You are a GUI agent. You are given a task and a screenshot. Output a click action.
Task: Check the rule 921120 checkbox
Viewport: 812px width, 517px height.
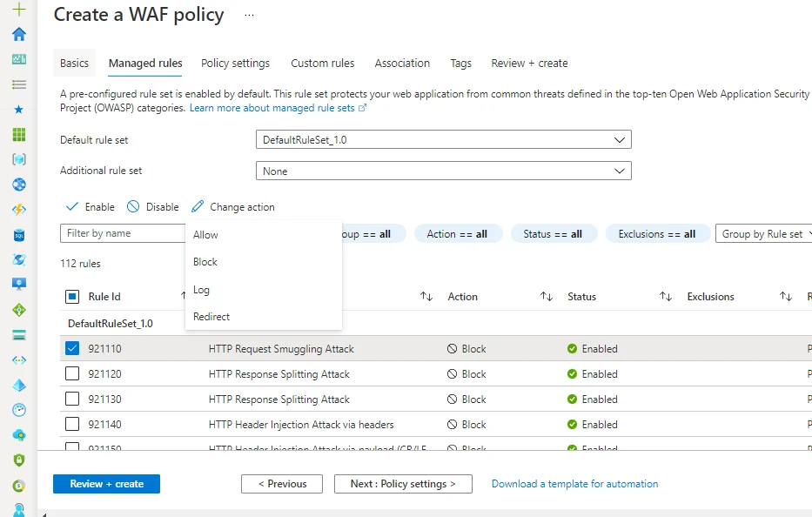click(72, 374)
